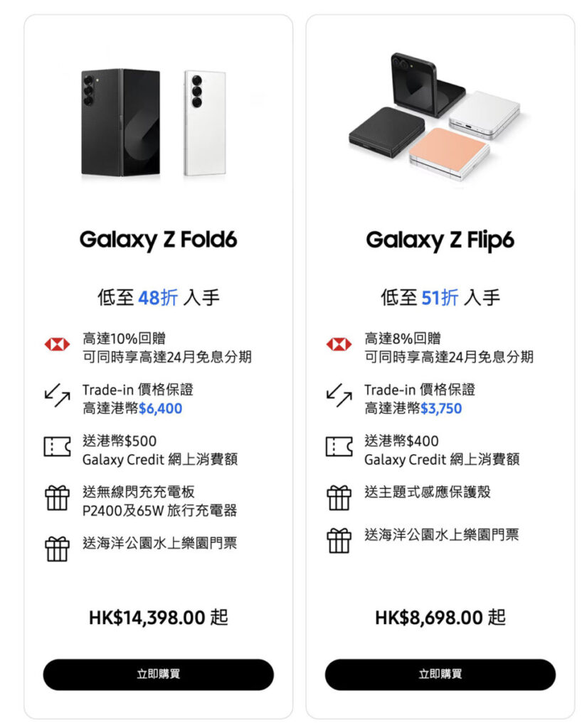Click the 51折 discount text

tap(440, 298)
